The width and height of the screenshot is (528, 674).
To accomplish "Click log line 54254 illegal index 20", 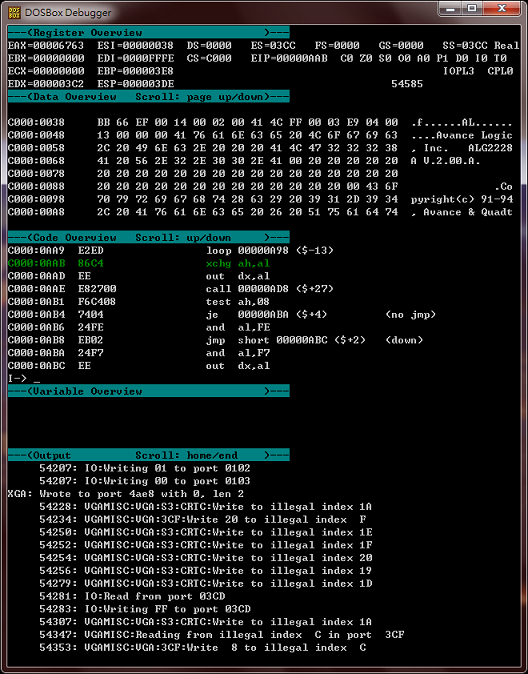I will [x=206, y=558].
